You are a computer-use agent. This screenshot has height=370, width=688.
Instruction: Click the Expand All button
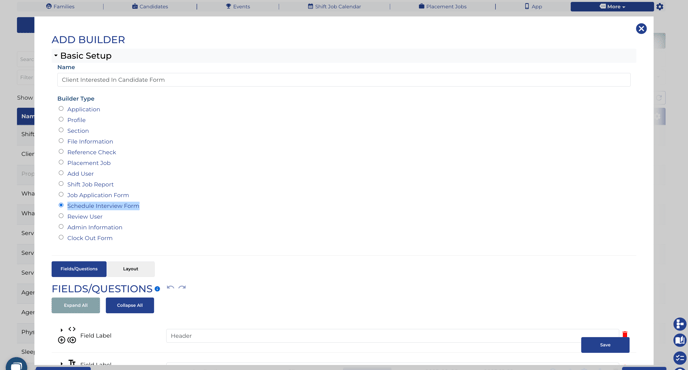pyautogui.click(x=75, y=305)
